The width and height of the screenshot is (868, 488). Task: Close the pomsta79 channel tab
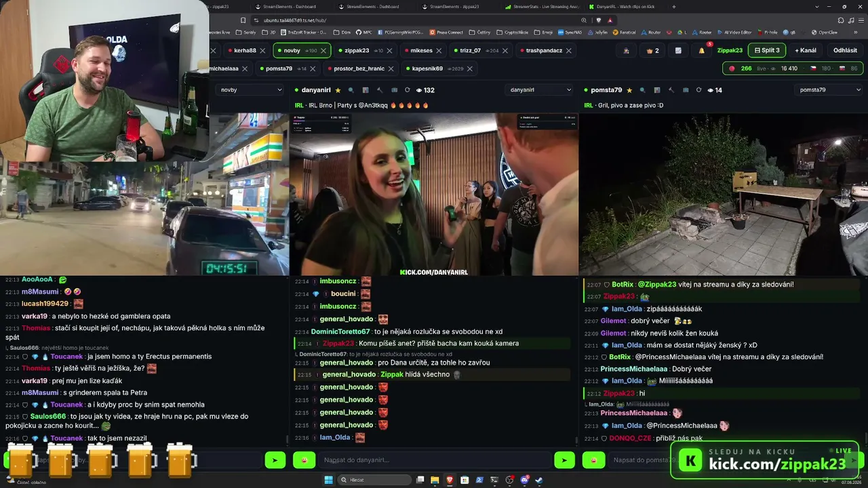pos(313,68)
